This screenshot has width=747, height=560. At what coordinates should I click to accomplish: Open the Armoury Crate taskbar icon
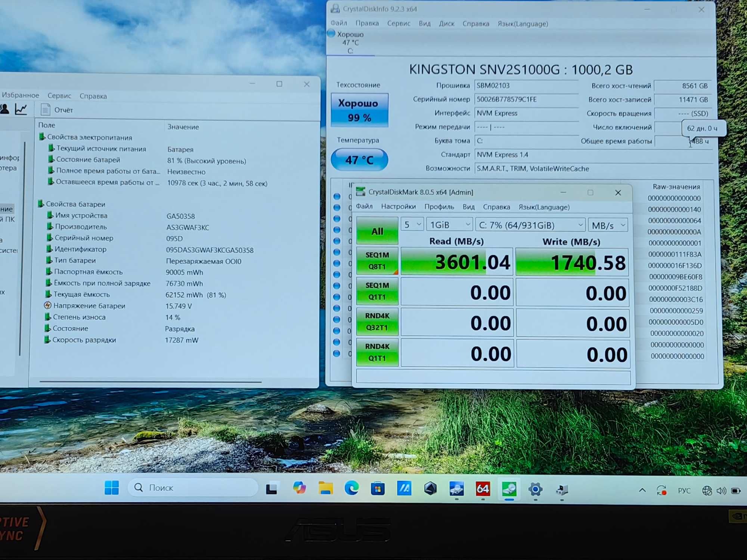click(430, 488)
